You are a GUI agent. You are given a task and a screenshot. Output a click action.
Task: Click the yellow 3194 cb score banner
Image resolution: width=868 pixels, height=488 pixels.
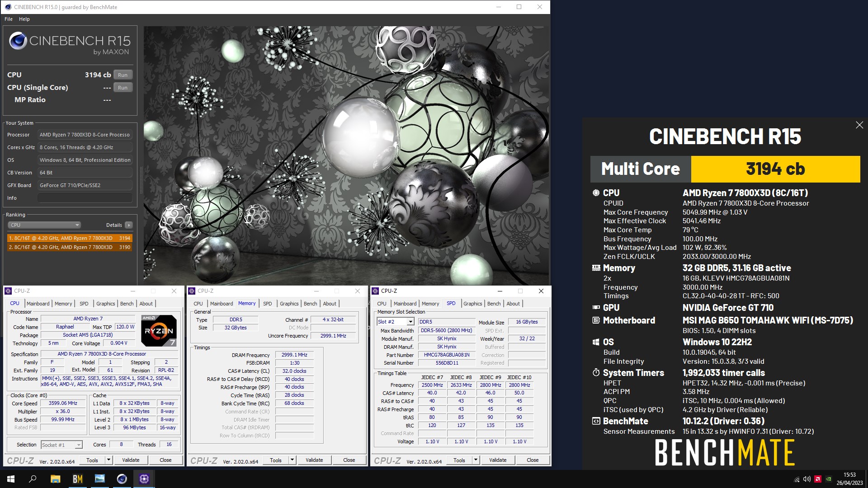(775, 169)
